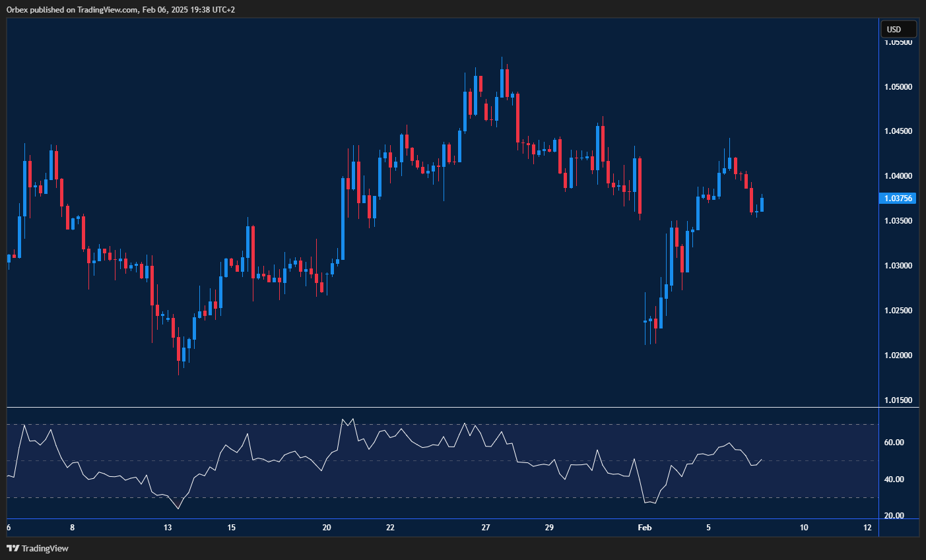This screenshot has height=560, width=926.
Task: Click the Feb label on the time axis
Action: (644, 528)
